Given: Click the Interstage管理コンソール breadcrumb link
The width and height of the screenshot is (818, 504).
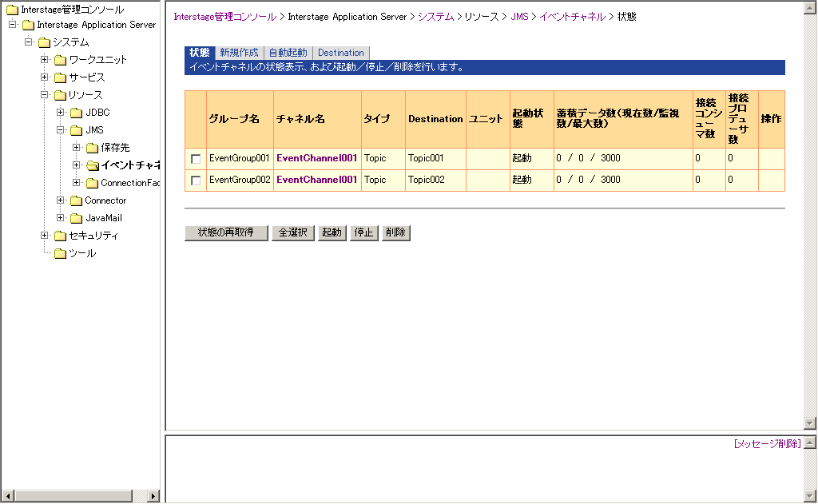Looking at the screenshot, I should [224, 17].
